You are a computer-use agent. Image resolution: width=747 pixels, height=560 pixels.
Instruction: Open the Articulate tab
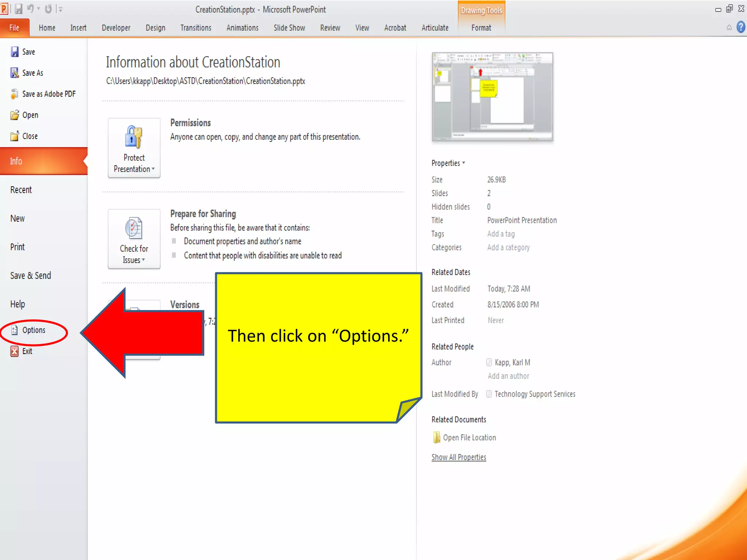pos(435,28)
